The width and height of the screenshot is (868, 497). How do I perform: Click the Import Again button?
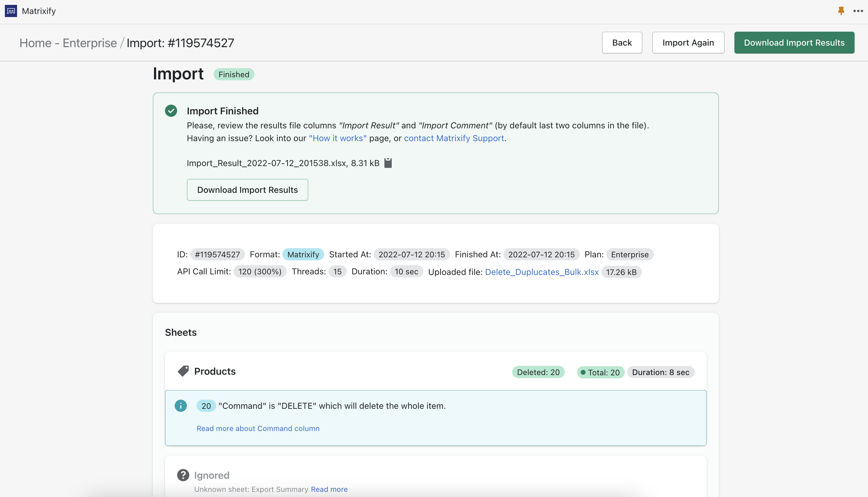point(688,43)
